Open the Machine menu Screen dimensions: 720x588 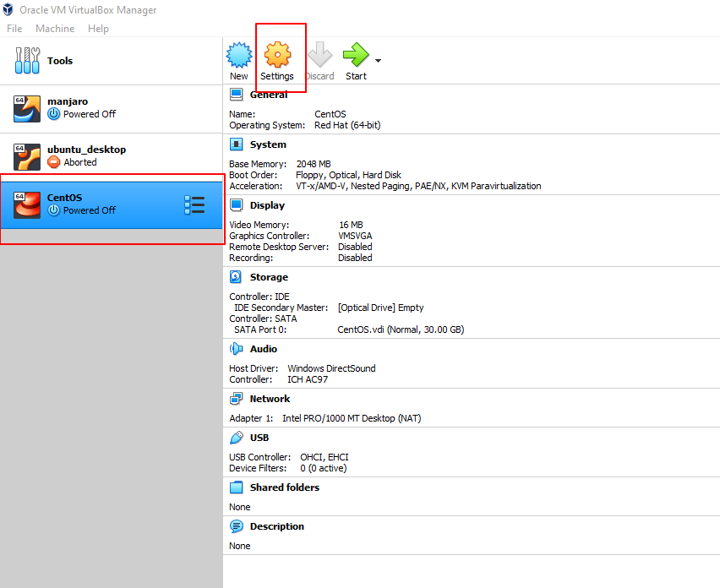pos(55,29)
